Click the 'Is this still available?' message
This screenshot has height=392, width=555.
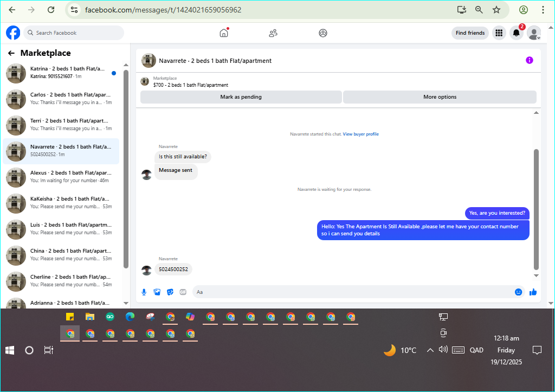click(183, 157)
